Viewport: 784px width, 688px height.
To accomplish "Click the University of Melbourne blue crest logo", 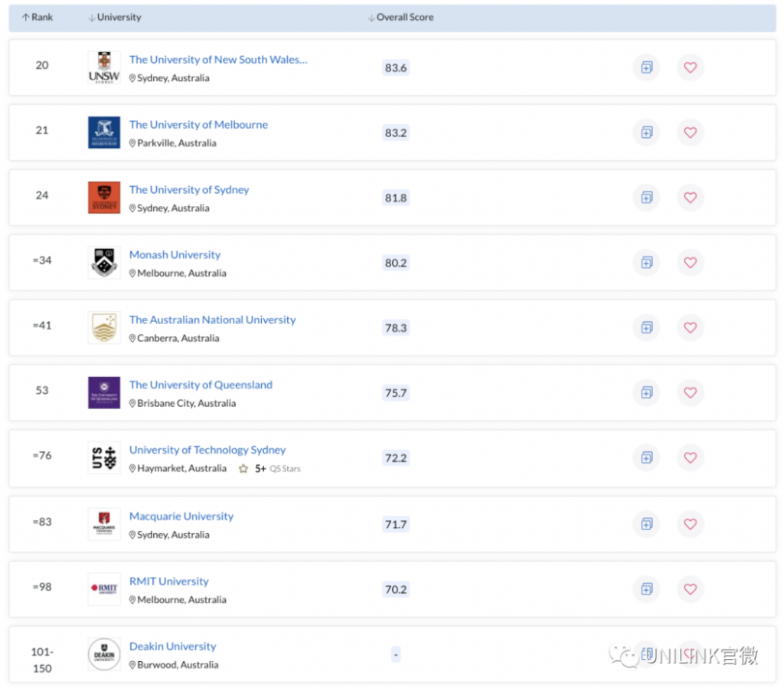I will pyautogui.click(x=104, y=133).
